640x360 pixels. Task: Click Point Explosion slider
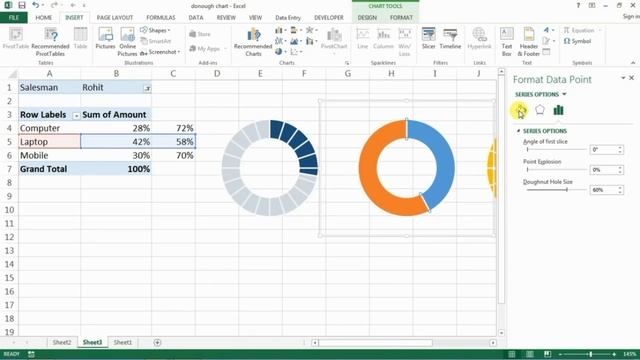point(556,170)
